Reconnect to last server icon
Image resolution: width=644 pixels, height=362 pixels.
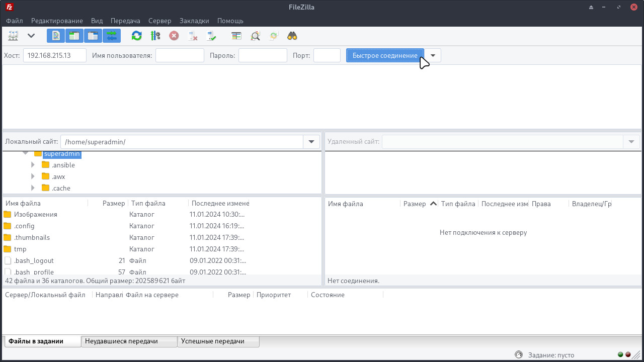(x=211, y=36)
